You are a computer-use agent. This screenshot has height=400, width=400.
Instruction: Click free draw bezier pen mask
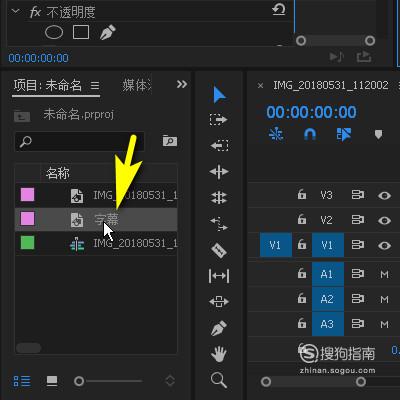108,33
